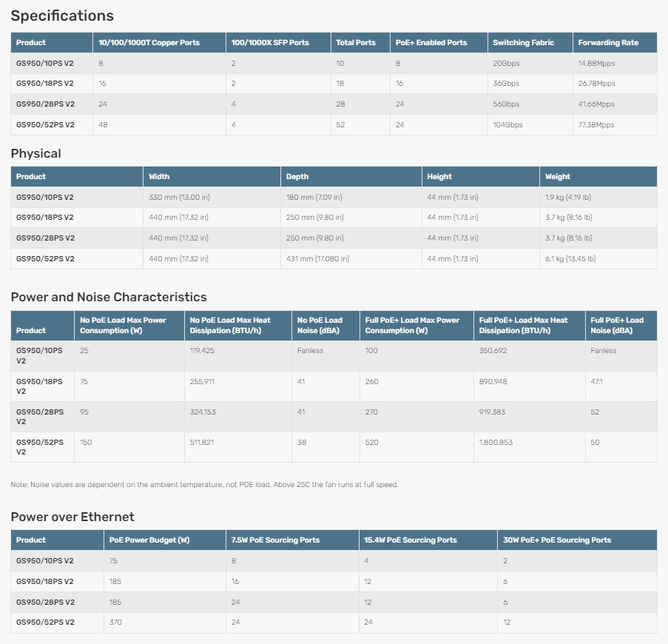Click the 47.1 full load noise cell
Image resolution: width=668 pixels, height=644 pixels.
(597, 381)
